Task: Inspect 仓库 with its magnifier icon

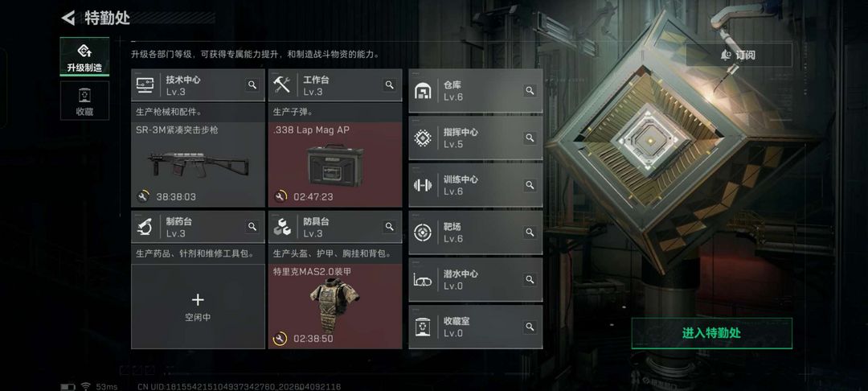Action: 530,91
